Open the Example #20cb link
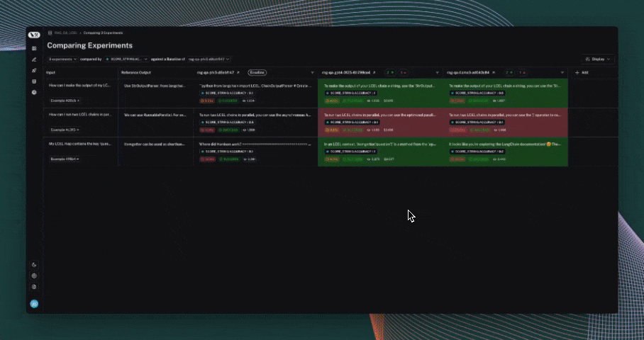The width and height of the screenshot is (644, 340). [65, 101]
